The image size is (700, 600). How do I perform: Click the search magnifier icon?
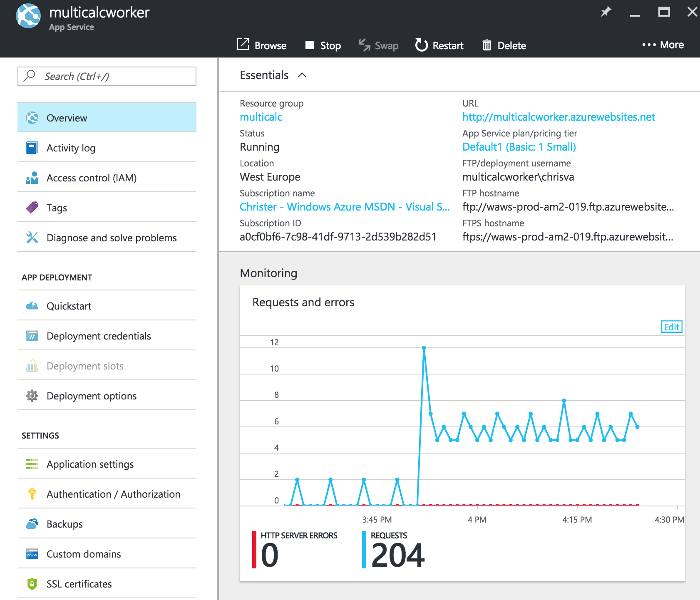(x=30, y=76)
